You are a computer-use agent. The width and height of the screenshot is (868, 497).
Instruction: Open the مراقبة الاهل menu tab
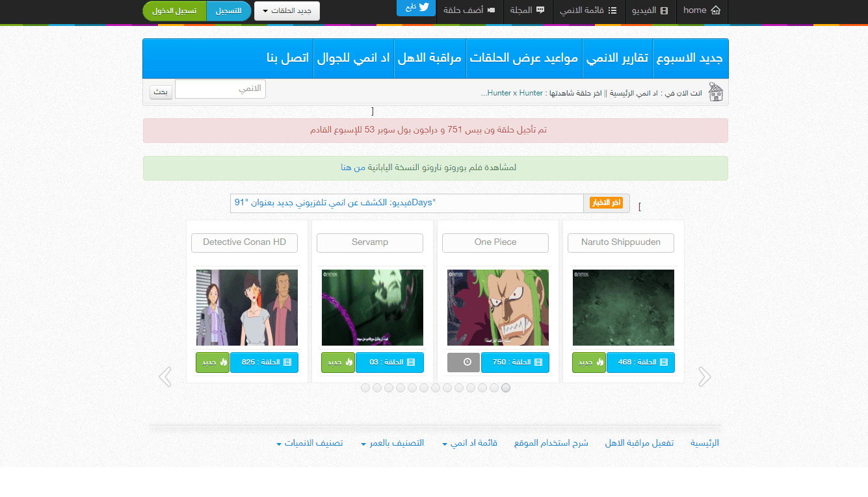(x=430, y=58)
